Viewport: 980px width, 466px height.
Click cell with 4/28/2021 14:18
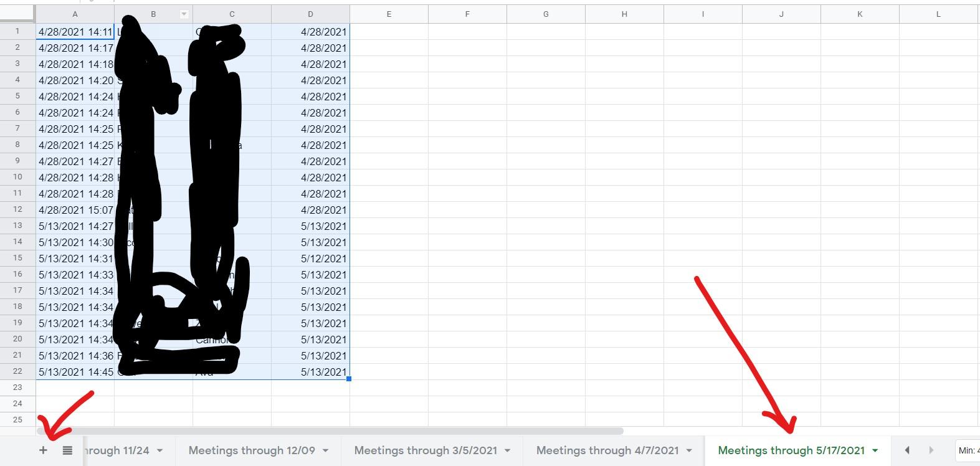(x=75, y=64)
